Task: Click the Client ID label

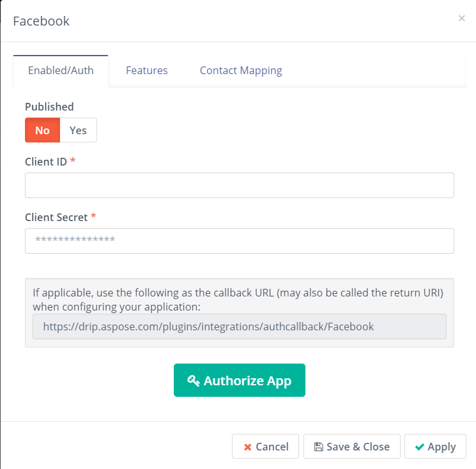Action: tap(46, 162)
